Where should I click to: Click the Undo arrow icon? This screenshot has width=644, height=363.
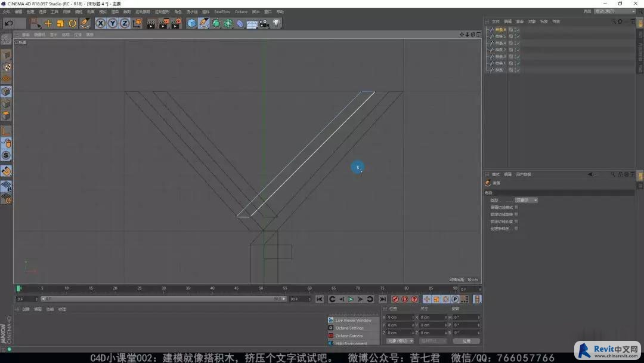9,23
